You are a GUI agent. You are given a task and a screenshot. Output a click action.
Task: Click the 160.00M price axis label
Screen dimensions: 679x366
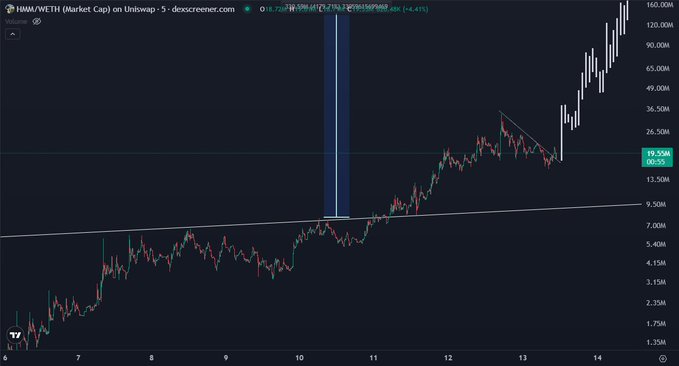pyautogui.click(x=659, y=5)
